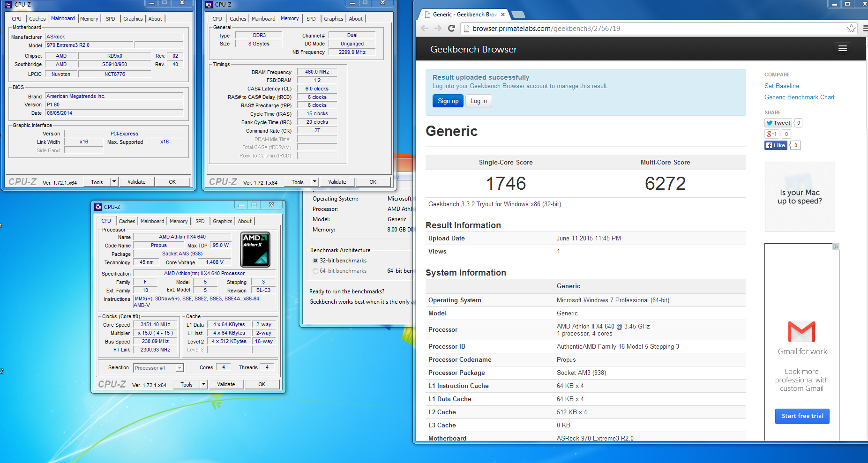Click the Set Baseline link

[x=781, y=86]
